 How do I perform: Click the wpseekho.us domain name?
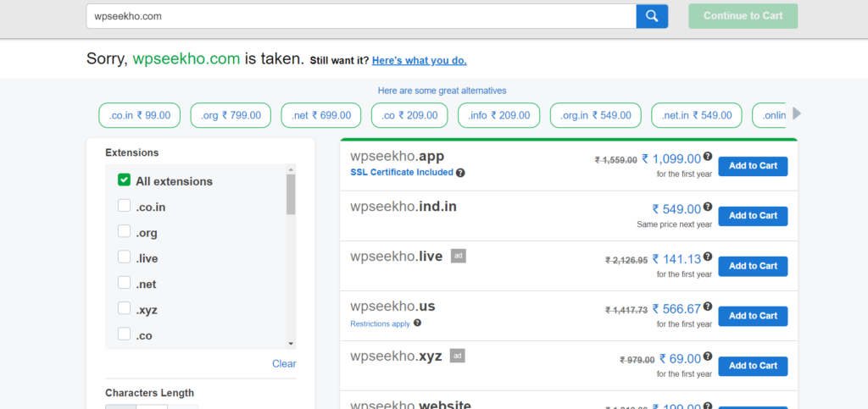(393, 307)
